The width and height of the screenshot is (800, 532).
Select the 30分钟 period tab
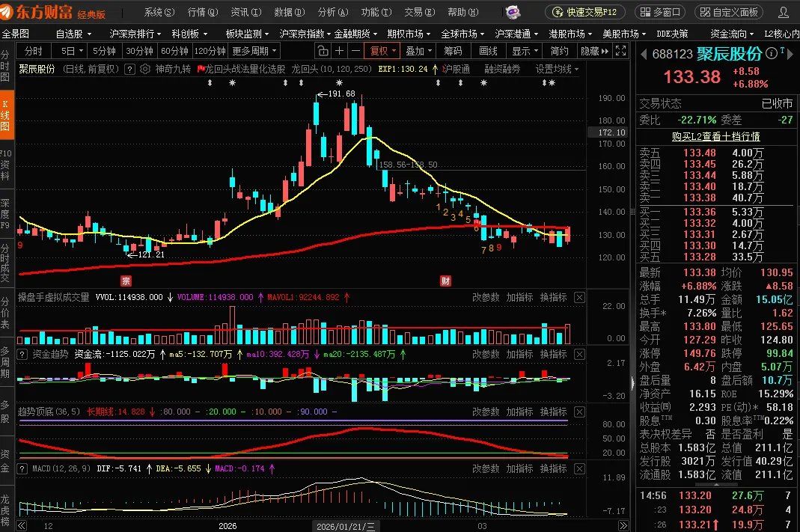coord(139,51)
